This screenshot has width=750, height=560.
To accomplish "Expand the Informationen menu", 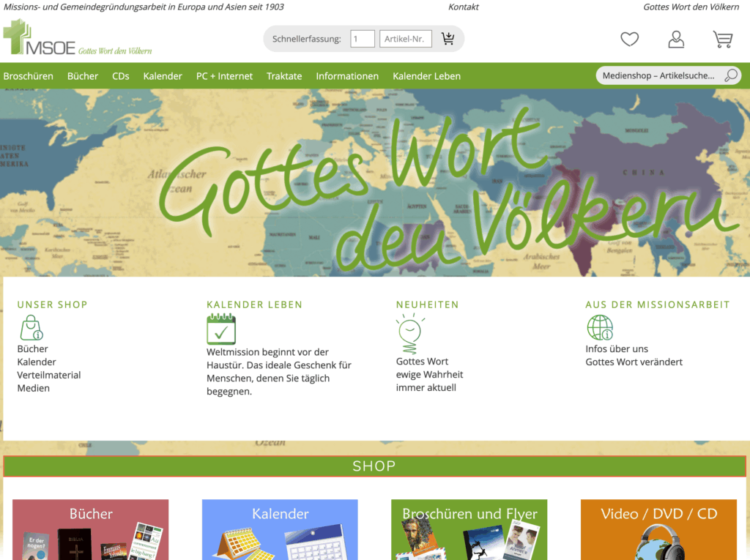I will tap(347, 76).
